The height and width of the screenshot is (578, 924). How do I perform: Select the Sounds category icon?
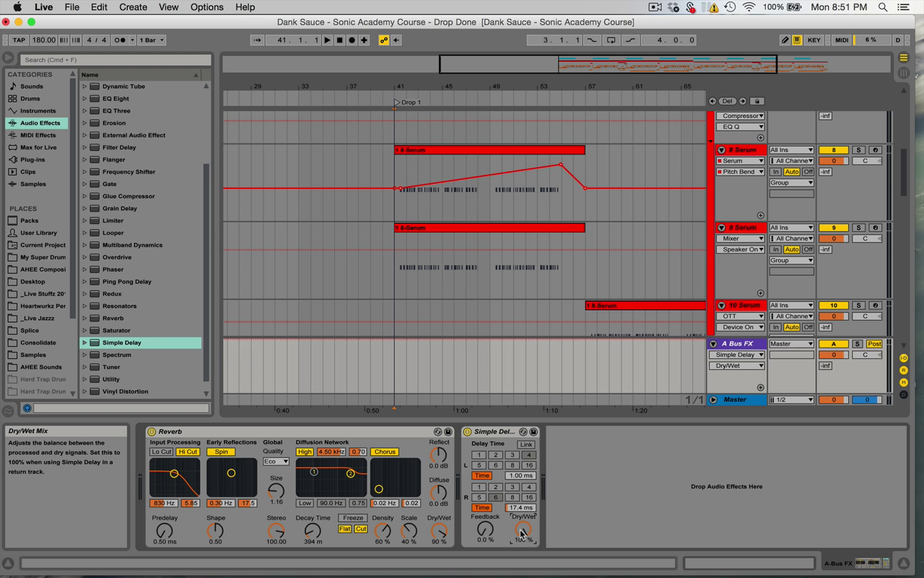point(13,86)
